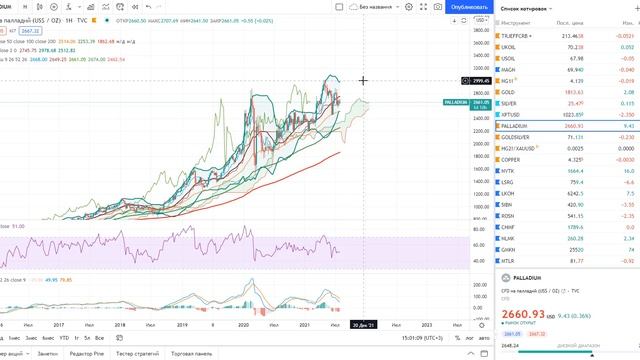The height and width of the screenshot is (360, 640).
Task: Select UKOIL in the watchlist
Action: 567,47
